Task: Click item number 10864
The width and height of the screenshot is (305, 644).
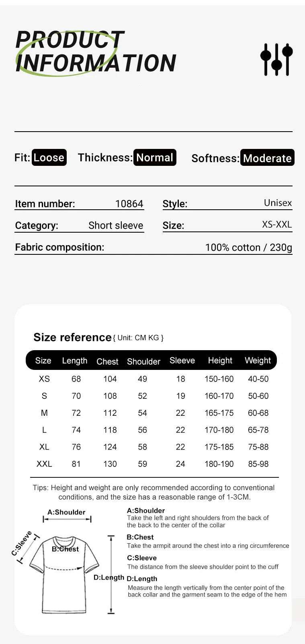Action: 129,204
